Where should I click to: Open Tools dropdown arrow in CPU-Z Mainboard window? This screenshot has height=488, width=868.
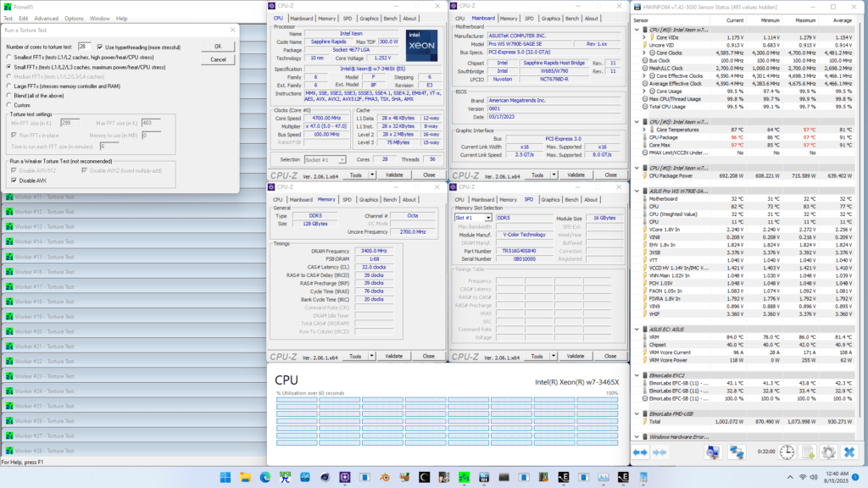tap(554, 175)
